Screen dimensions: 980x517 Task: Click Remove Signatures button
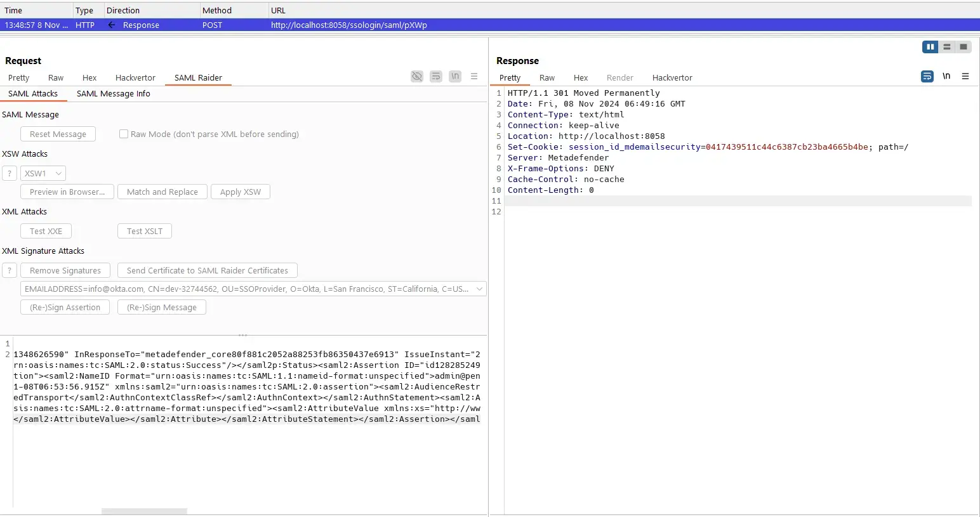pos(65,270)
